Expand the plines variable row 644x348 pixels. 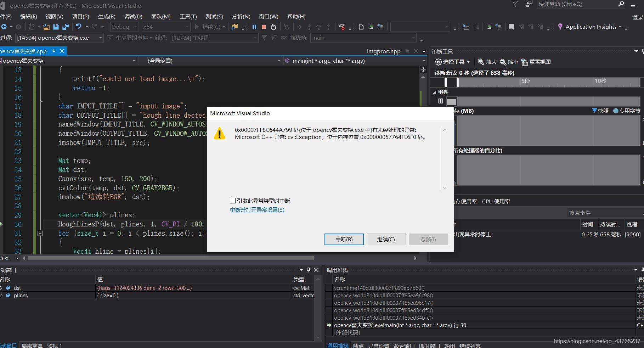click(1, 296)
